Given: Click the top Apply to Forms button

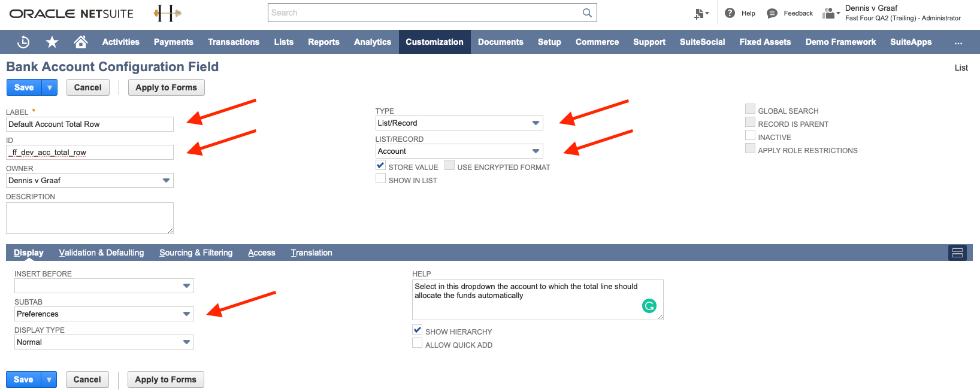Looking at the screenshot, I should pyautogui.click(x=166, y=87).
